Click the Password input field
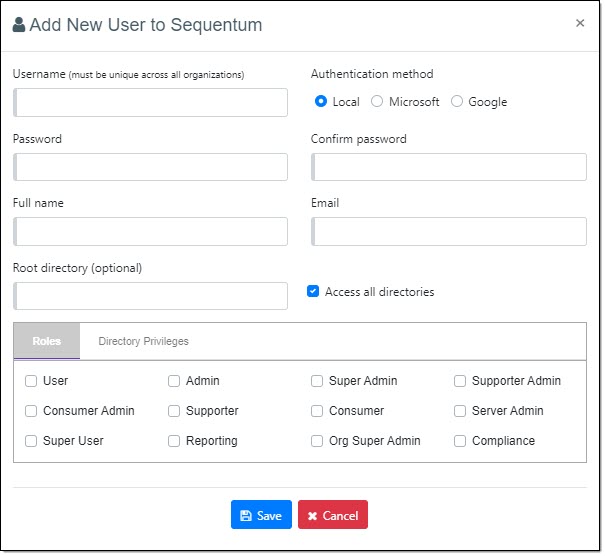The height and width of the screenshot is (556, 605). [x=151, y=167]
